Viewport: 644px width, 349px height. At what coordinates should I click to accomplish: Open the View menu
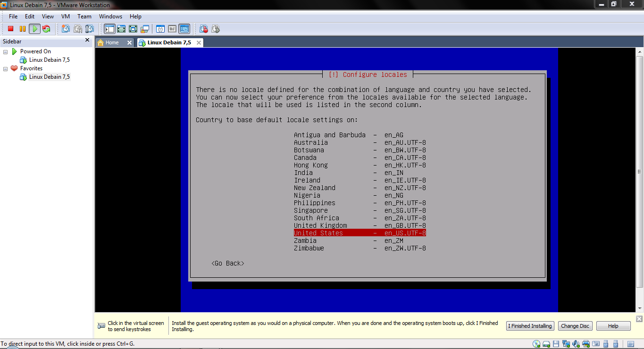pos(48,17)
